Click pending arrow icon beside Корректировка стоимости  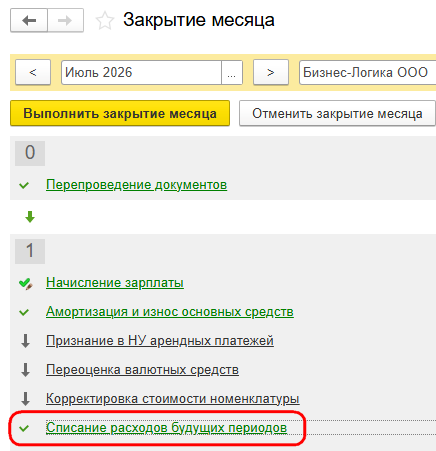25,399
